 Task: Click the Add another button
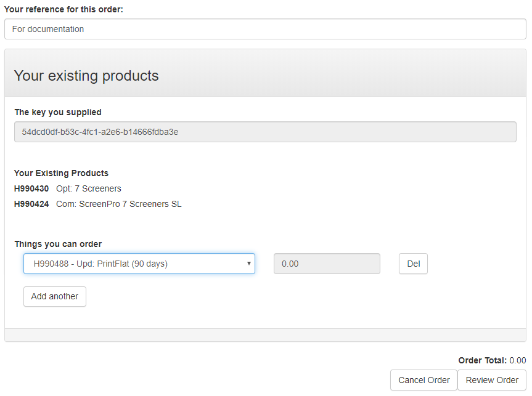55,296
